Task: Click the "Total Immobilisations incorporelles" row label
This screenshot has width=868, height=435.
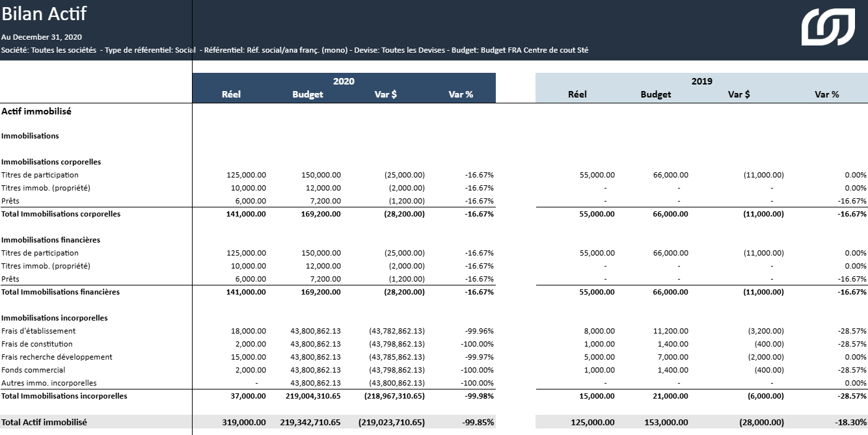Action: click(64, 395)
